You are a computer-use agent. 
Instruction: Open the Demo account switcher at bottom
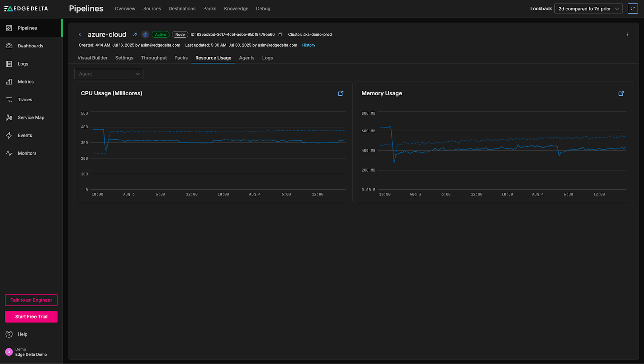click(x=27, y=352)
